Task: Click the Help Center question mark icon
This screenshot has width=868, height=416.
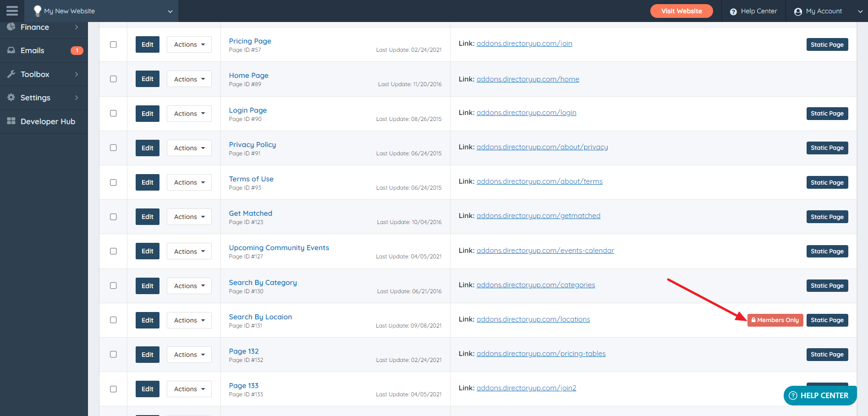Action: [733, 11]
